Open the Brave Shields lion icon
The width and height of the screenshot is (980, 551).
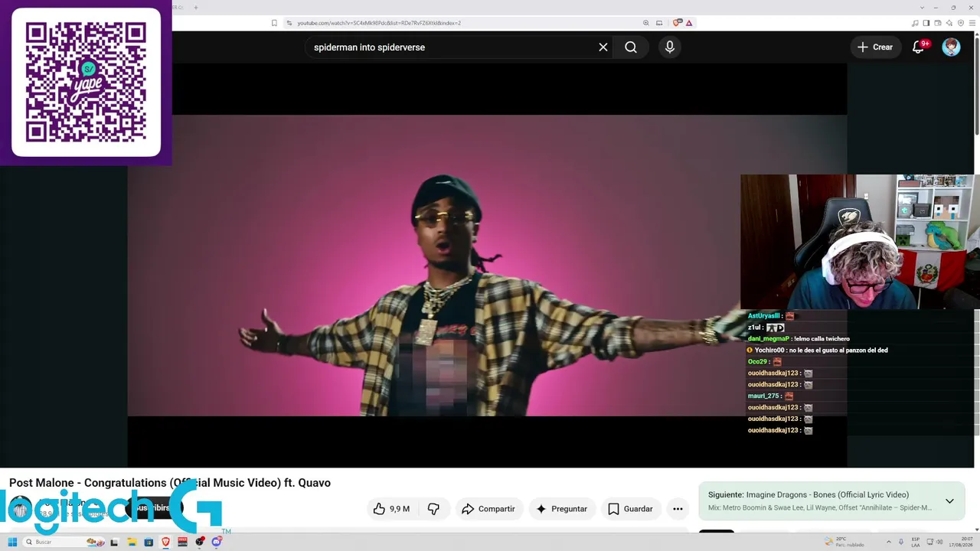[677, 23]
